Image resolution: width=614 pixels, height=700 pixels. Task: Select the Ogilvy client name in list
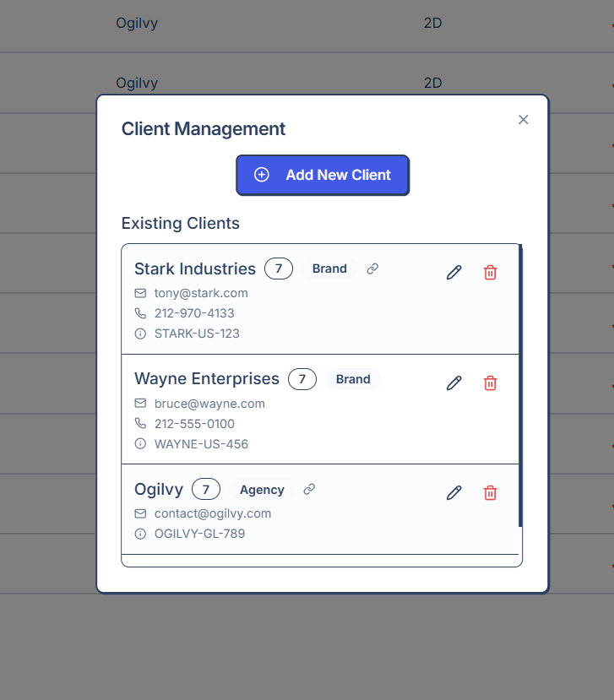coord(159,489)
